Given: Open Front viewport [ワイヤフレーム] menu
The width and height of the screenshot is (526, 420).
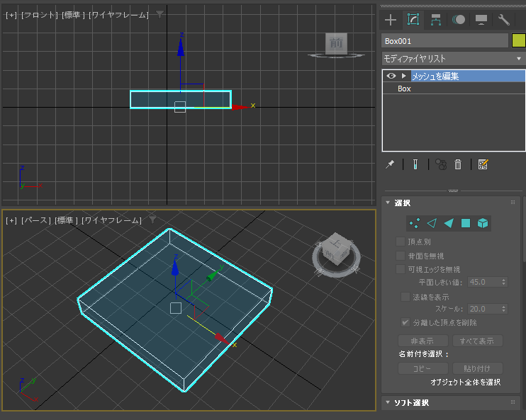Looking at the screenshot, I should pos(118,15).
